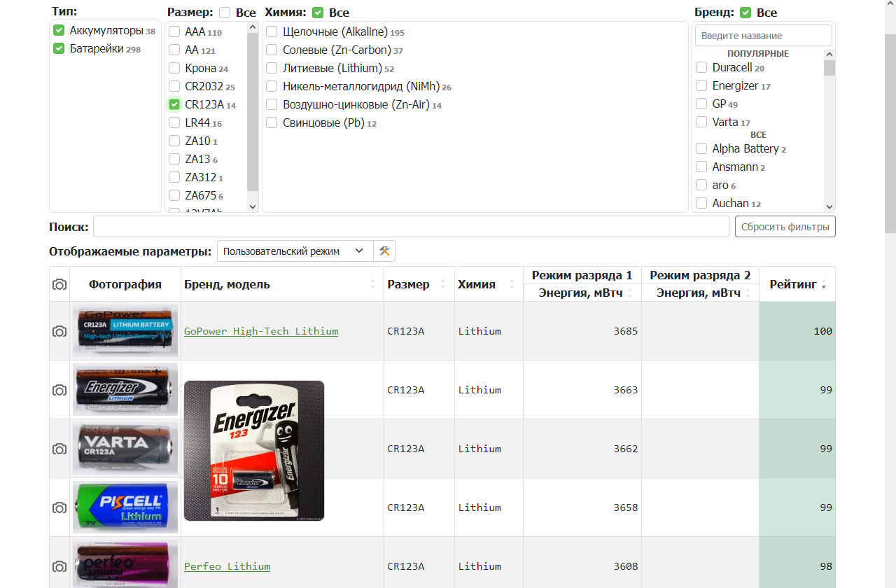This screenshot has width=896, height=588.
Task: Check the GP brand filter
Action: click(701, 104)
